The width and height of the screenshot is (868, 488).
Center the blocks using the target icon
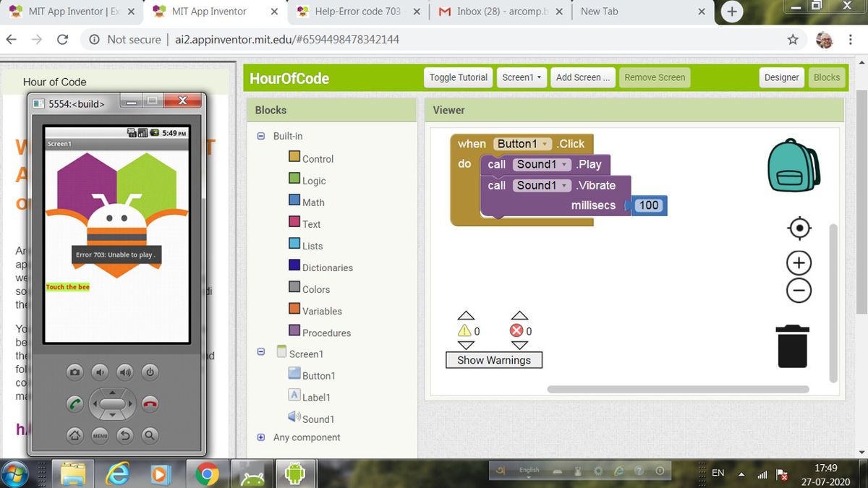[798, 228]
